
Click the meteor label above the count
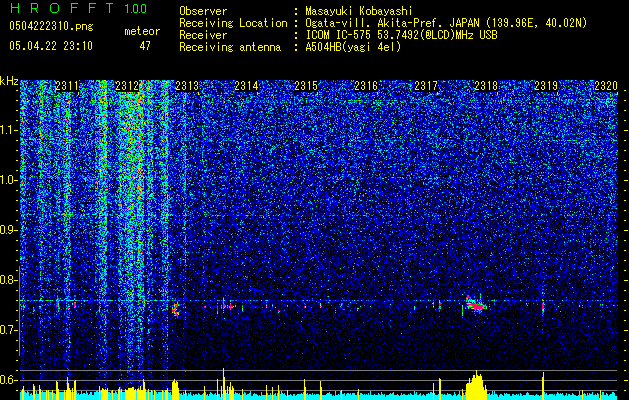pyautogui.click(x=142, y=31)
